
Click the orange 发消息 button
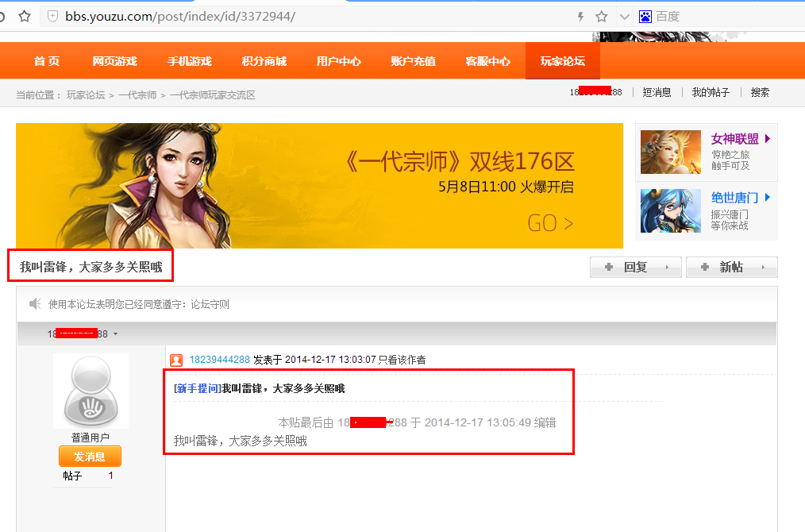click(x=90, y=456)
